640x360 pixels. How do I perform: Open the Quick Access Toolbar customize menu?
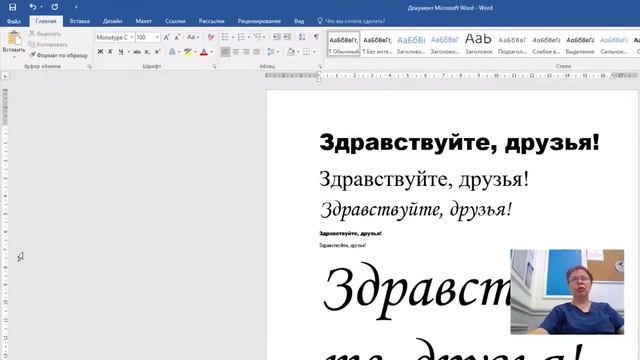pyautogui.click(x=76, y=7)
